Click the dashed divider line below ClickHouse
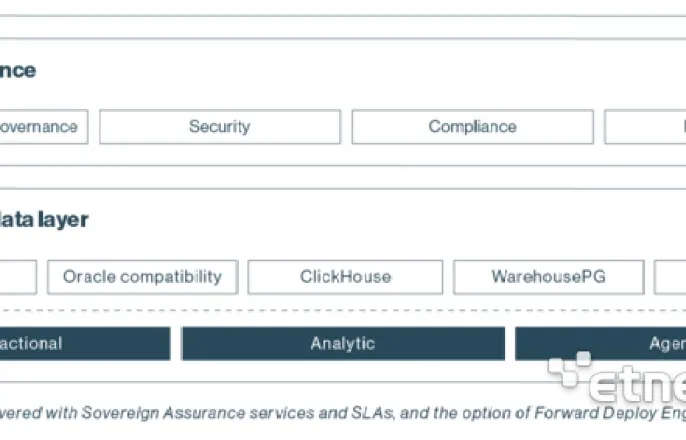686x440 pixels. pyautogui.click(x=343, y=311)
